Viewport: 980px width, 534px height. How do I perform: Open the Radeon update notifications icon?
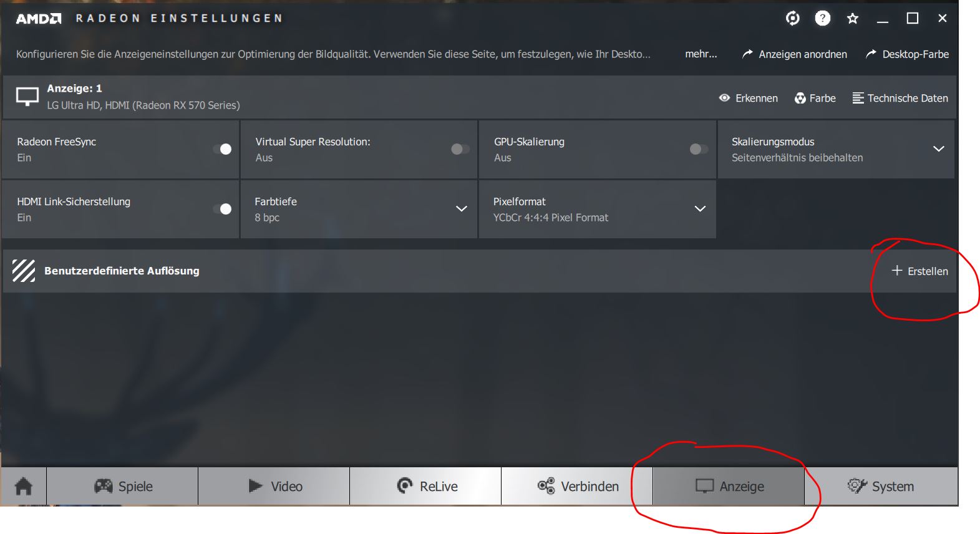point(792,18)
